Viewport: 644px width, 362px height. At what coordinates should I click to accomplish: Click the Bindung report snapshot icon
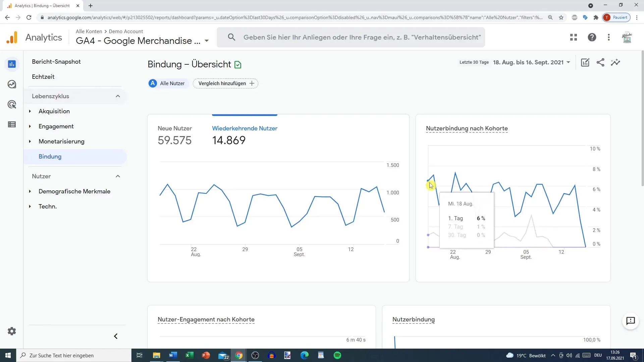(237, 65)
